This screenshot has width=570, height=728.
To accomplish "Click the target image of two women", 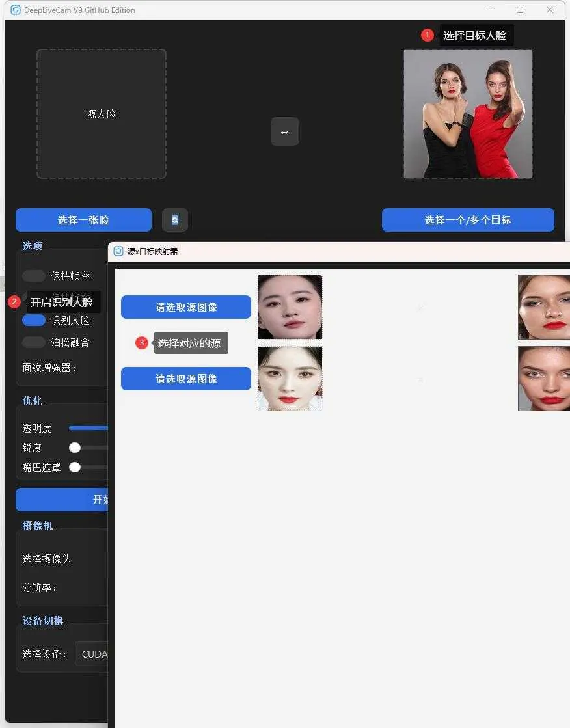I will coord(468,114).
